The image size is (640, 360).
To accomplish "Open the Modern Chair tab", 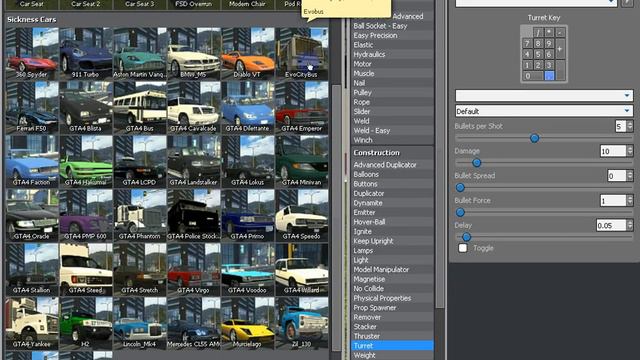I will coord(247,4).
